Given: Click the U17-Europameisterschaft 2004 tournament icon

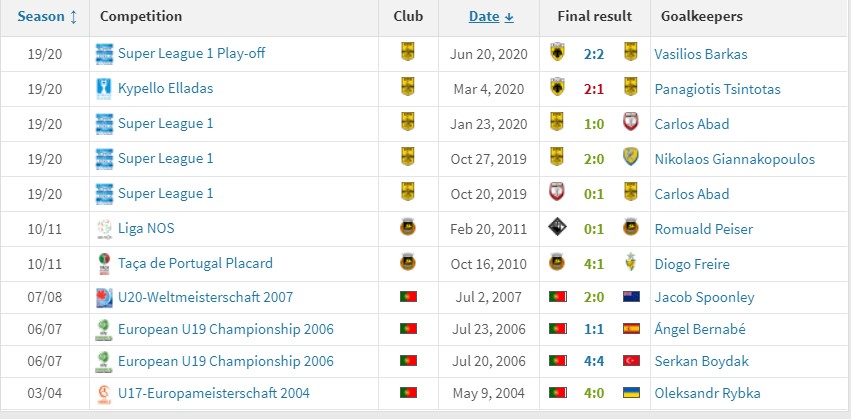Looking at the screenshot, I should 104,393.
